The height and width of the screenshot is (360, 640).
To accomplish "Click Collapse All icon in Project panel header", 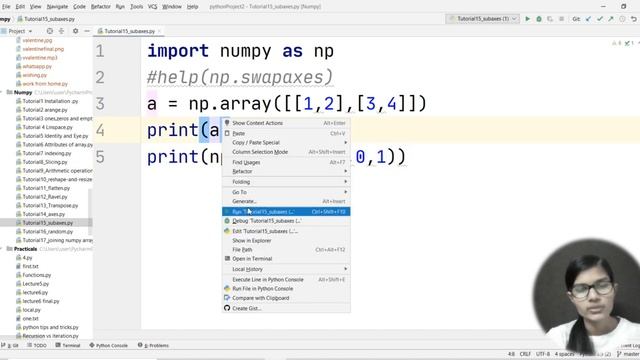I will click(x=62, y=31).
